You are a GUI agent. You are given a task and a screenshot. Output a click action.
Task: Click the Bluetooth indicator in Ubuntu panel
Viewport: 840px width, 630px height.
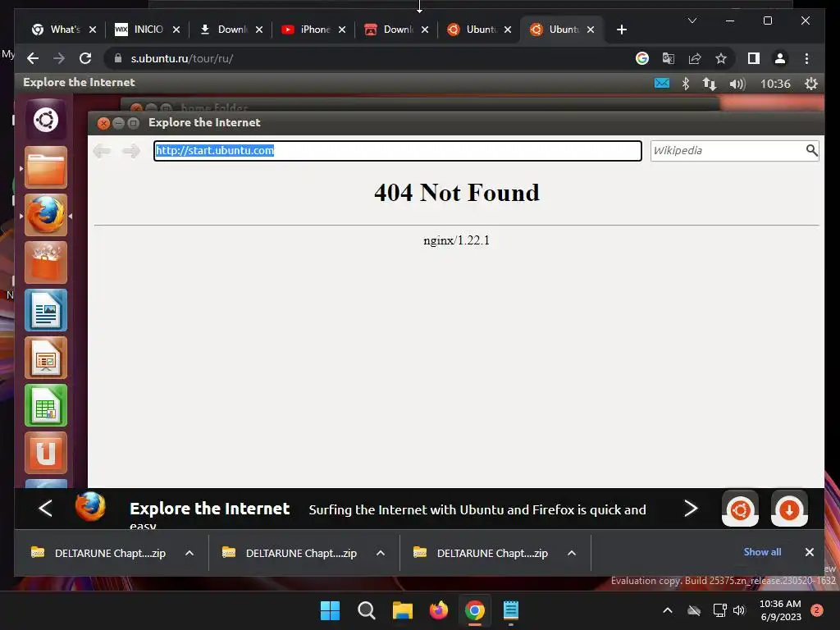(x=685, y=84)
